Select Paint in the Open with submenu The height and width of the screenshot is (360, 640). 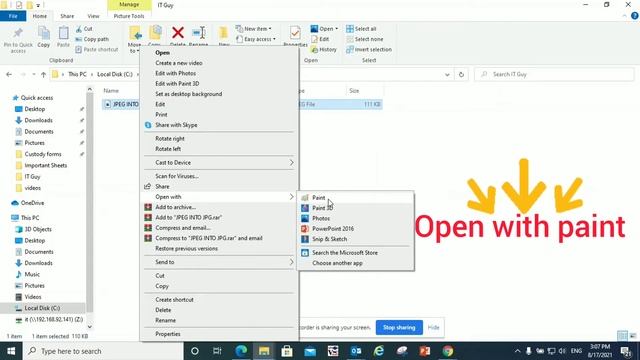(355, 198)
